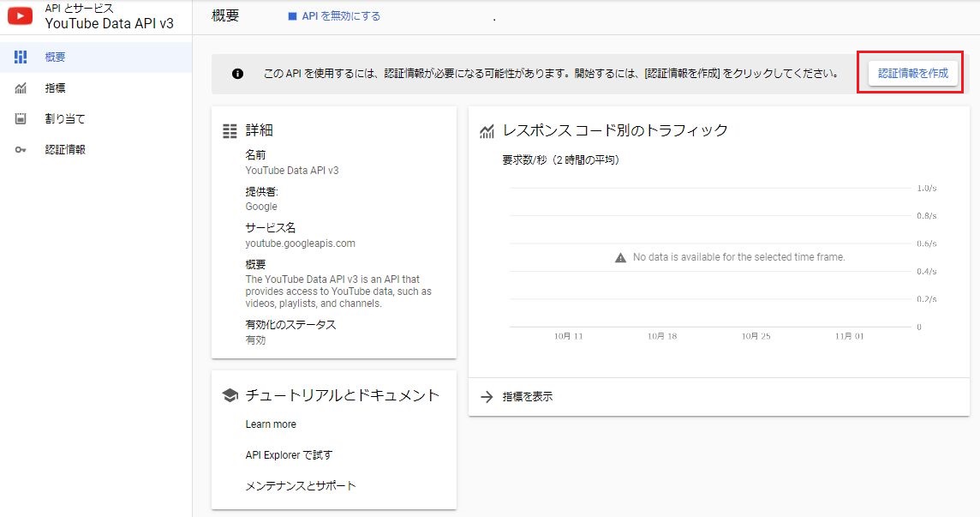Click the arrow icon next to 指標を表示
The image size is (980, 517).
point(487,397)
